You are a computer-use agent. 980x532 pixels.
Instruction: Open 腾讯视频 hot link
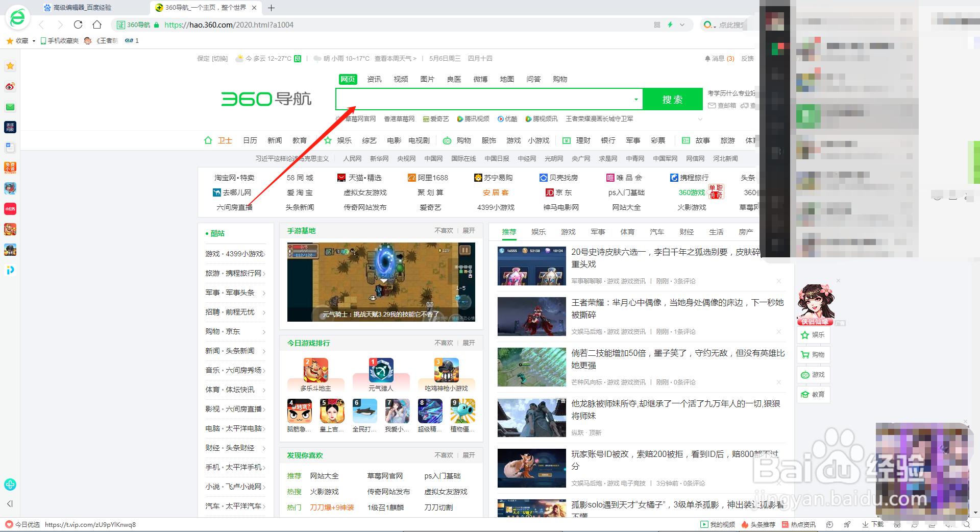click(x=473, y=119)
